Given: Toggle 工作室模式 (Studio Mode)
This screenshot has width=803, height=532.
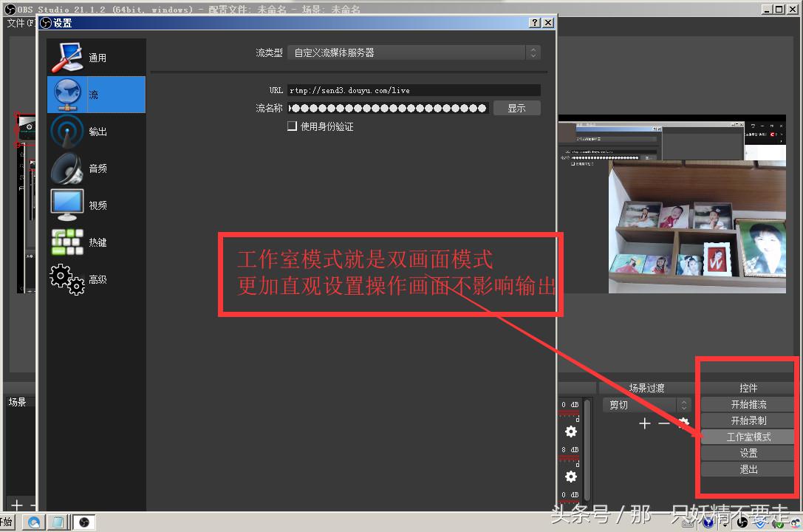Looking at the screenshot, I should [748, 436].
